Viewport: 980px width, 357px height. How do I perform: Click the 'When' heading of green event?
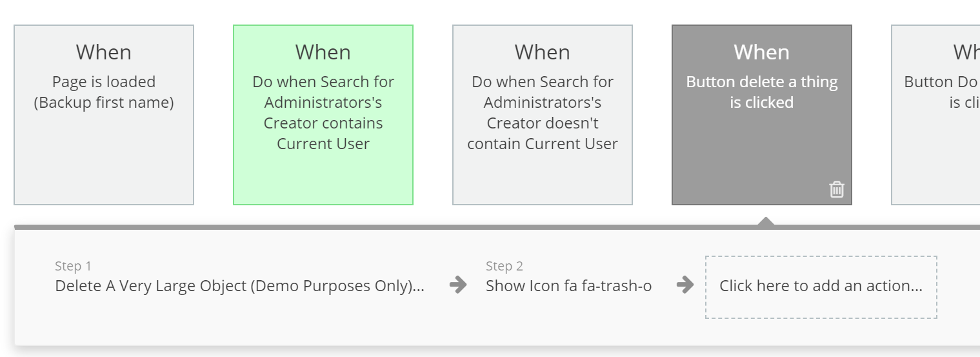coord(323,52)
